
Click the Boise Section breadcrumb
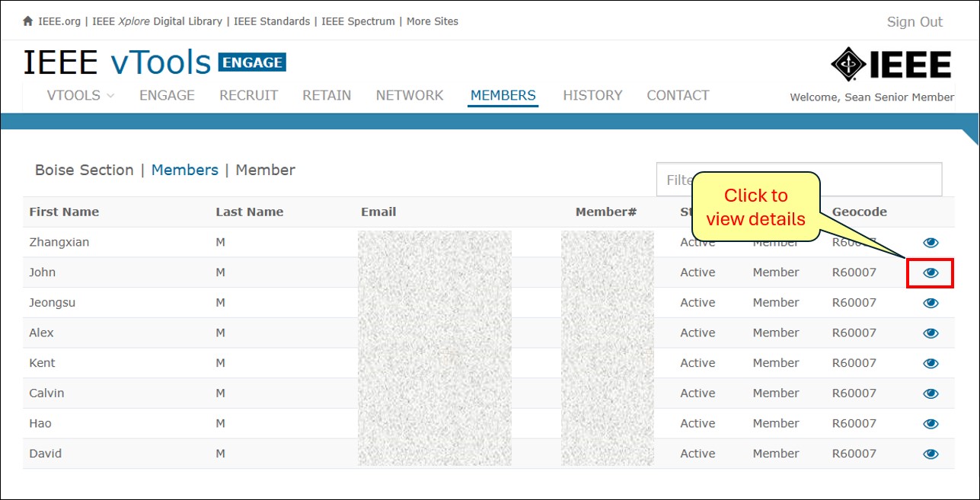point(84,170)
